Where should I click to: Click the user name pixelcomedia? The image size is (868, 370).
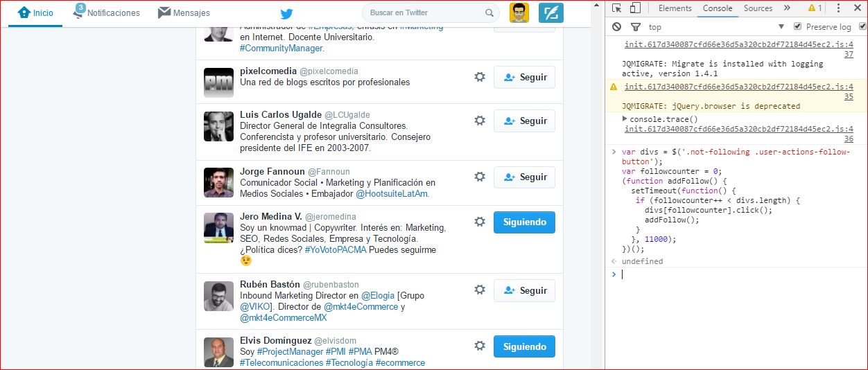point(268,71)
